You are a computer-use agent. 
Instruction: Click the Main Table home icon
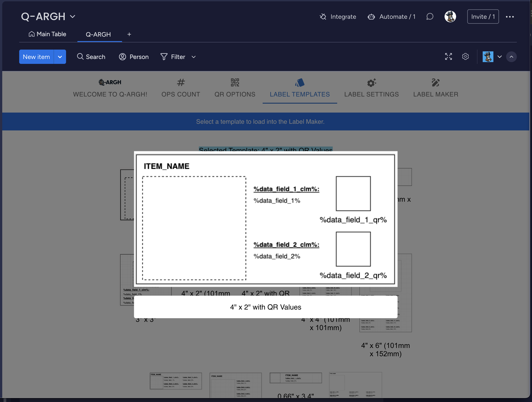(31, 34)
